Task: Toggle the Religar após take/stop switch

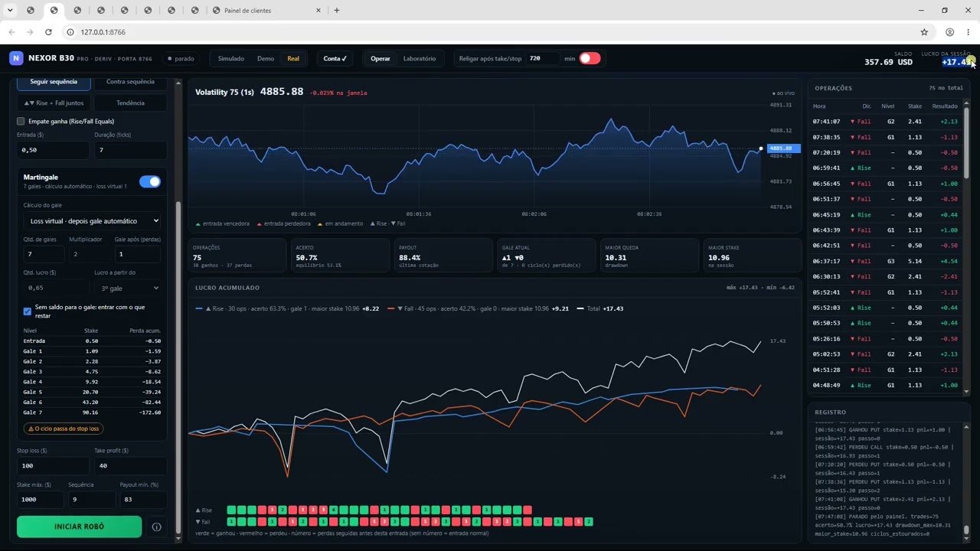Action: (590, 58)
